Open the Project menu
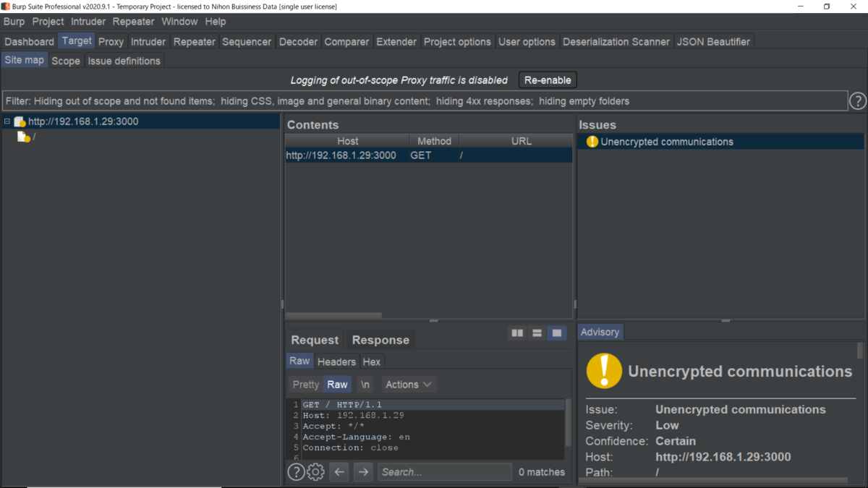The image size is (868, 488). point(48,22)
